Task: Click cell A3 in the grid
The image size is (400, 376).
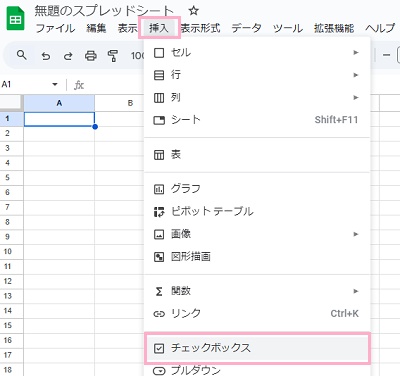Action: pyautogui.click(x=59, y=148)
